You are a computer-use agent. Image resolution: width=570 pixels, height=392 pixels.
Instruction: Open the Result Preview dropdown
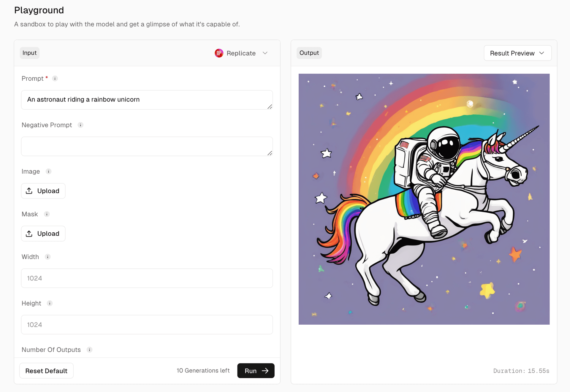(517, 53)
